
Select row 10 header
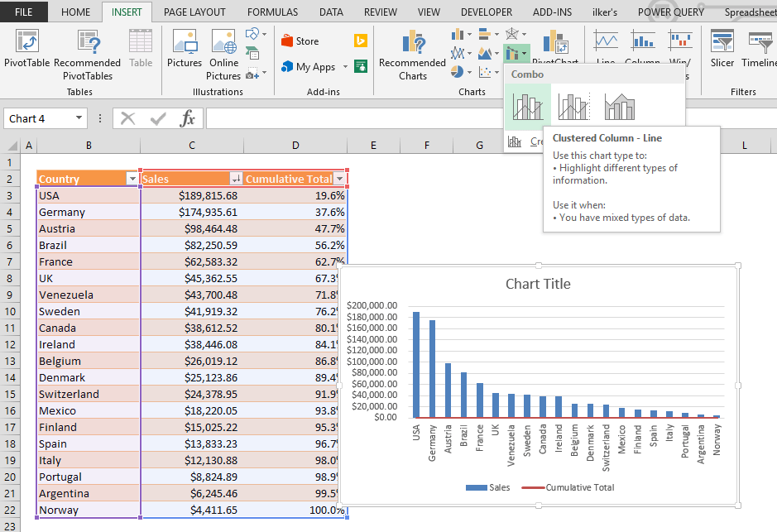[10, 312]
